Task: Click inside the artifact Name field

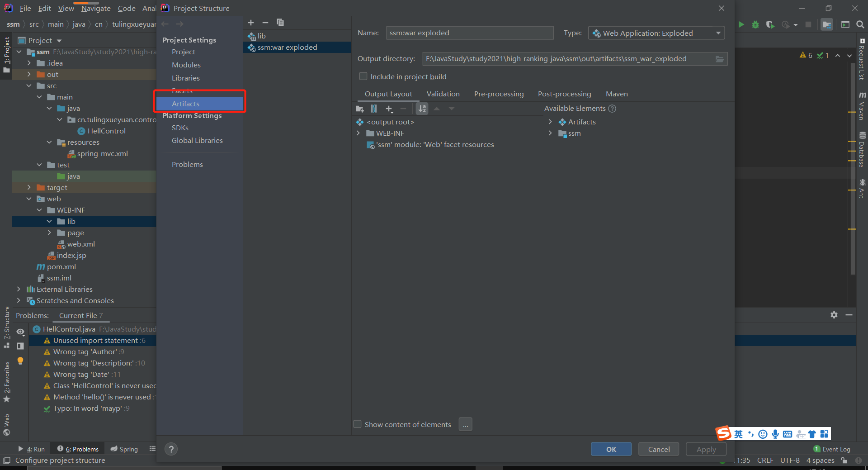Action: click(469, 33)
